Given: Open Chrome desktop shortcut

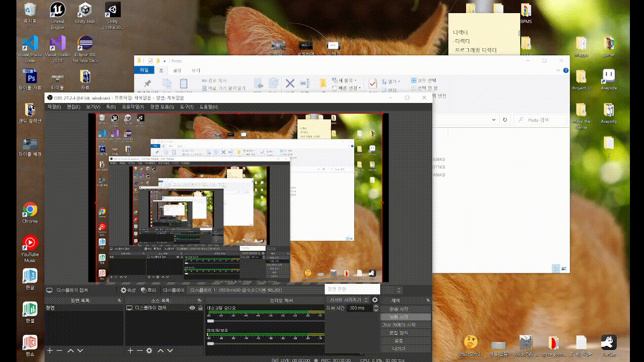Looking at the screenshot, I should click(x=30, y=213).
